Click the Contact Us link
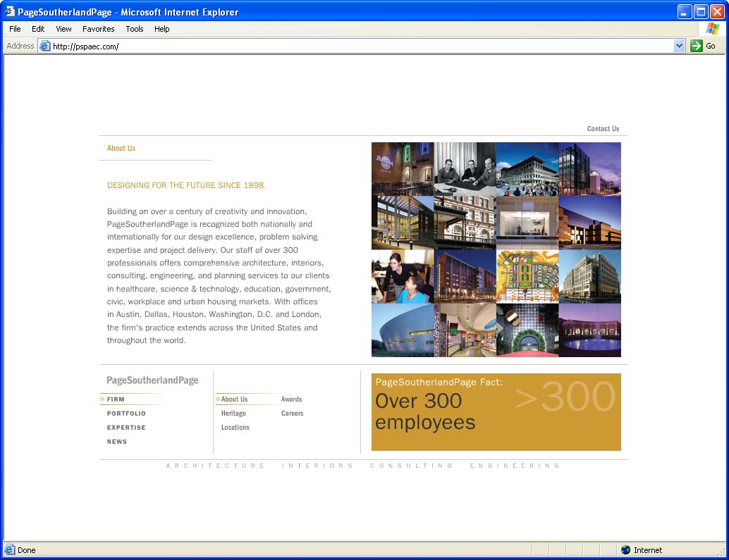This screenshot has width=729, height=560. 603,129
